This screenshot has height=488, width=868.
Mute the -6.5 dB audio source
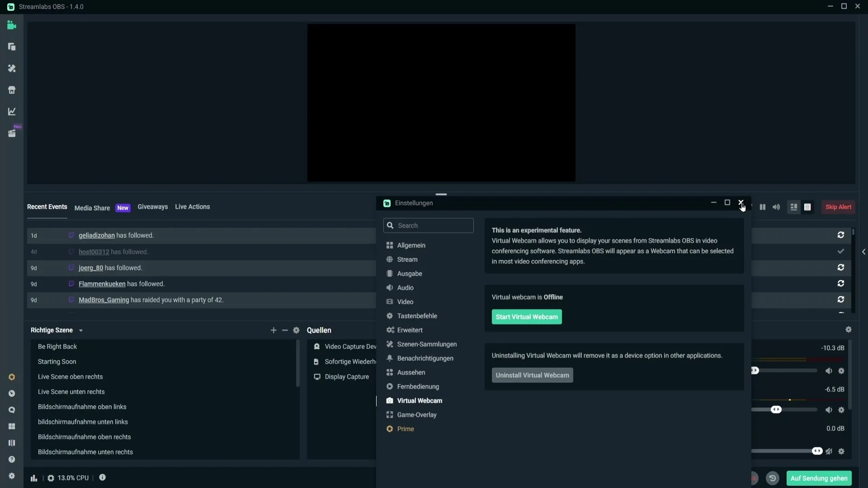[x=829, y=410]
